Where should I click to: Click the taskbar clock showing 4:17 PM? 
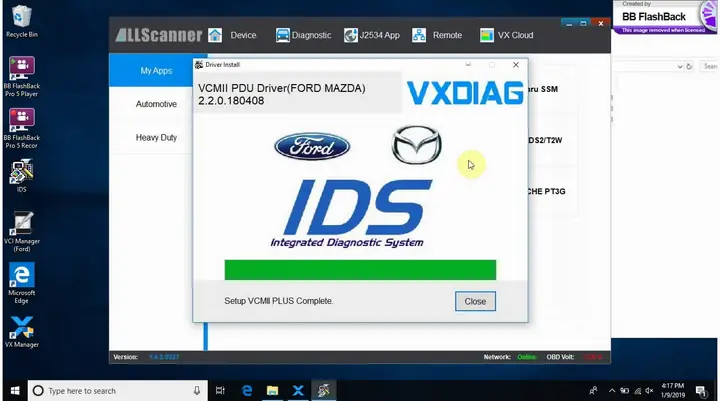[x=673, y=390]
